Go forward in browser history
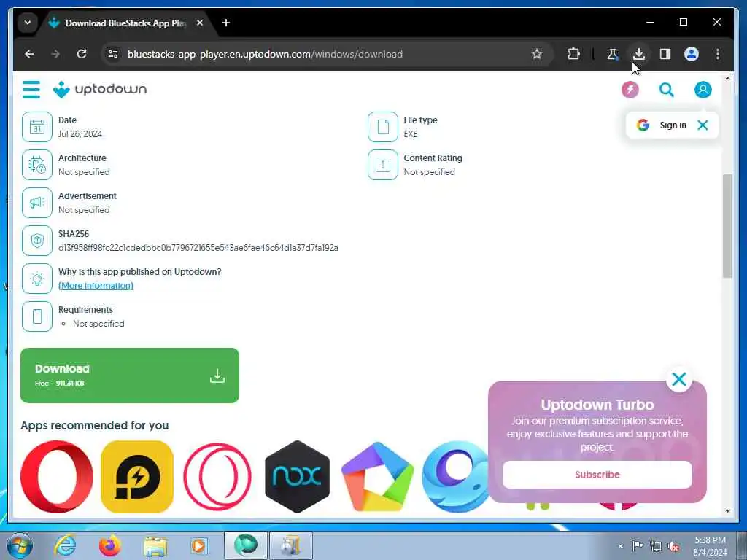This screenshot has height=560, width=747. [55, 54]
